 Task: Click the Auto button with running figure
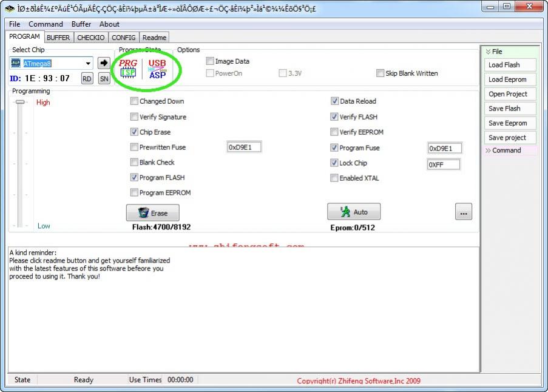pyautogui.click(x=354, y=212)
